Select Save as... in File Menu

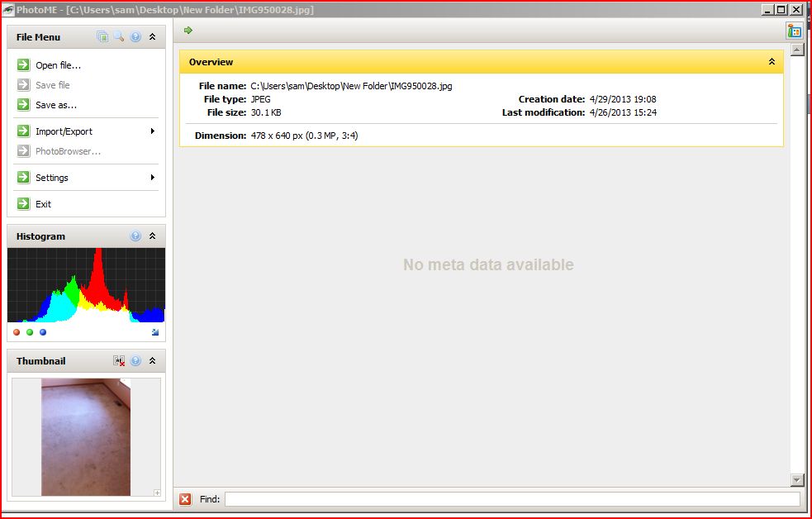point(55,105)
